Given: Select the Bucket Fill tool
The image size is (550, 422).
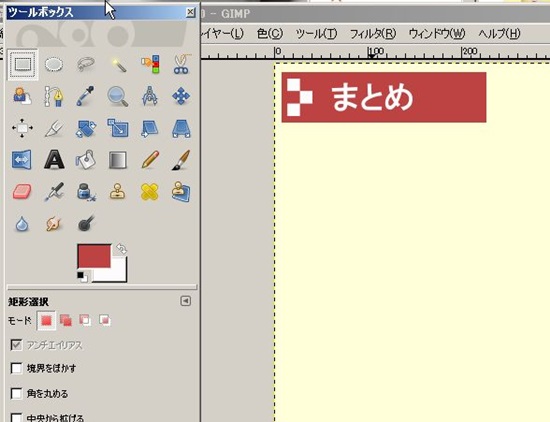Looking at the screenshot, I should [x=86, y=160].
